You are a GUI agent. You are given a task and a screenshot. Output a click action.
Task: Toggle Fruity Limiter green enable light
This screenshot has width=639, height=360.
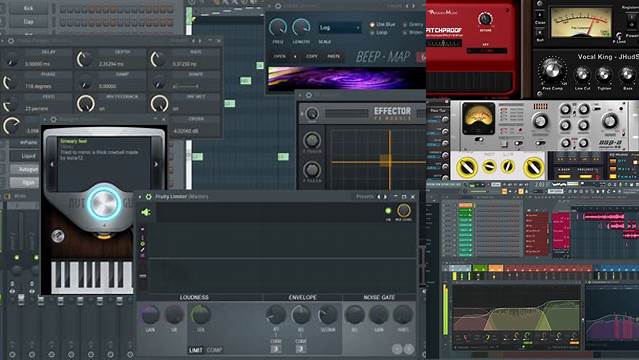pos(388,211)
